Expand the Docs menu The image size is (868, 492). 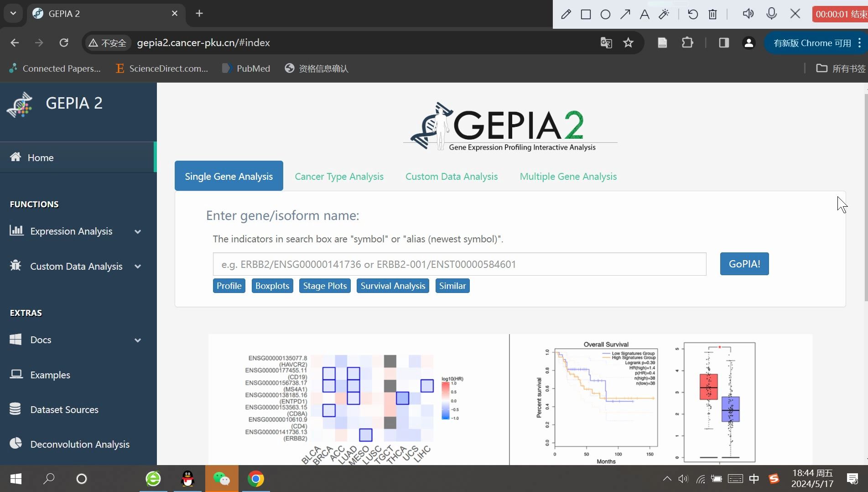[x=78, y=340]
